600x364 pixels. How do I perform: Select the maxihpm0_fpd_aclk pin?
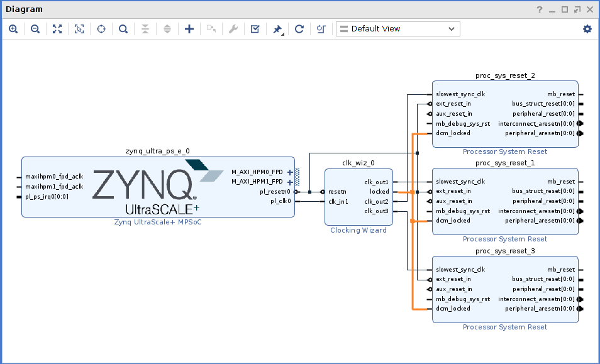54,177
